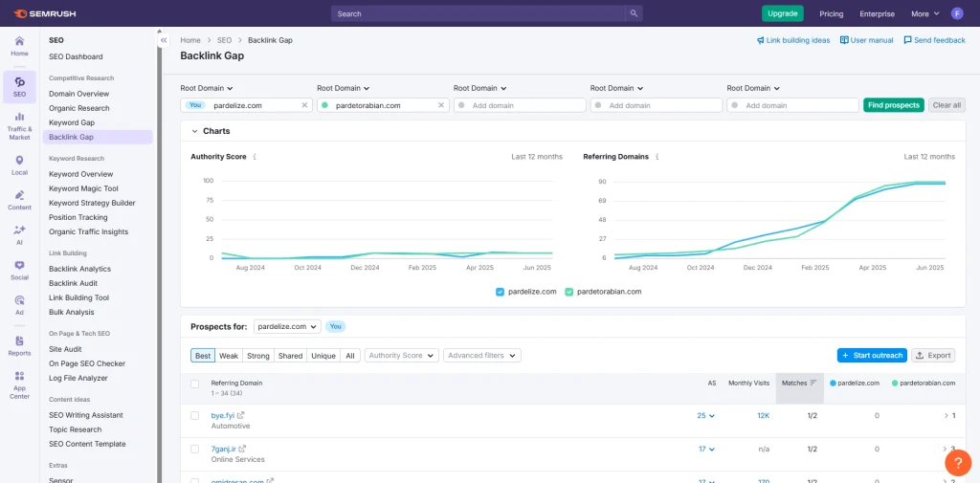This screenshot has height=483, width=980.
Task: Collapse the Charts section
Action: pyautogui.click(x=194, y=131)
